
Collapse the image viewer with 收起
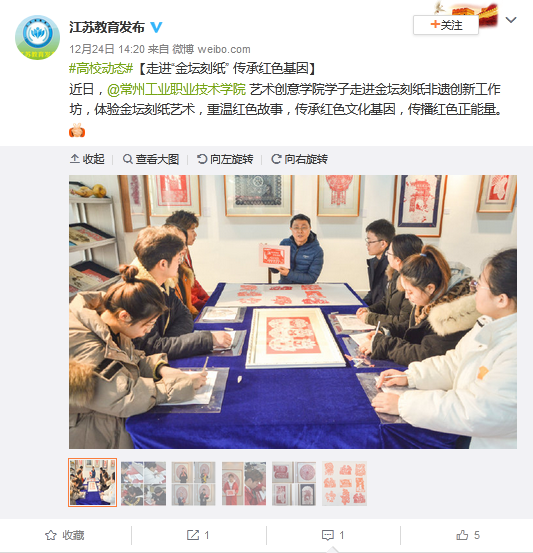87,159
